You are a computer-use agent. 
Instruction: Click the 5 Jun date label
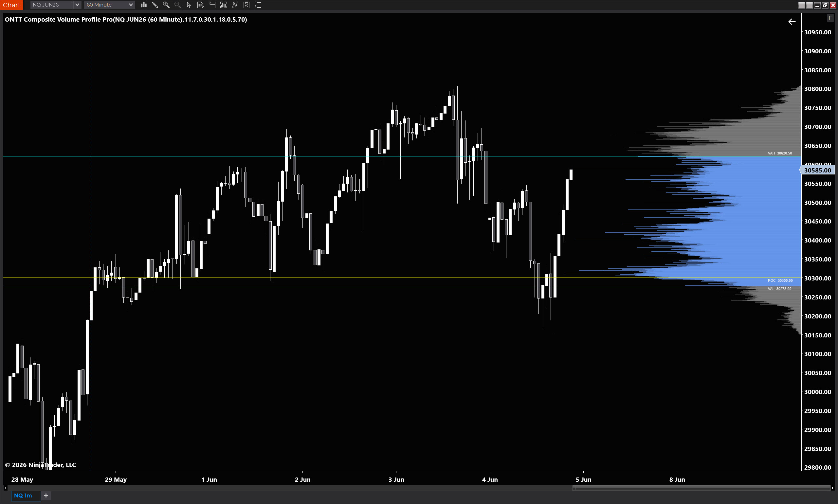(x=584, y=479)
